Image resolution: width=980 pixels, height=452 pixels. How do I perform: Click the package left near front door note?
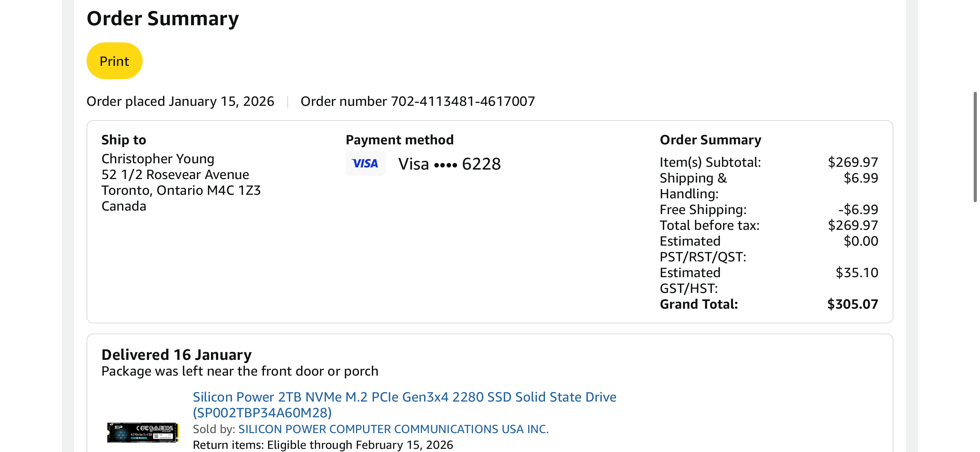coord(240,371)
